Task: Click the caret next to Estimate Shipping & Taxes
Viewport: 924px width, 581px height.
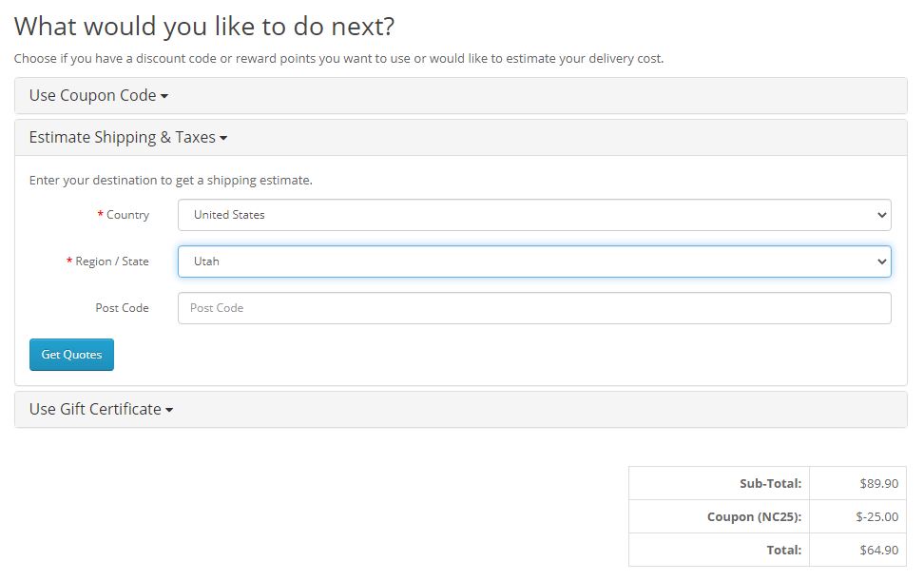Action: tap(223, 139)
